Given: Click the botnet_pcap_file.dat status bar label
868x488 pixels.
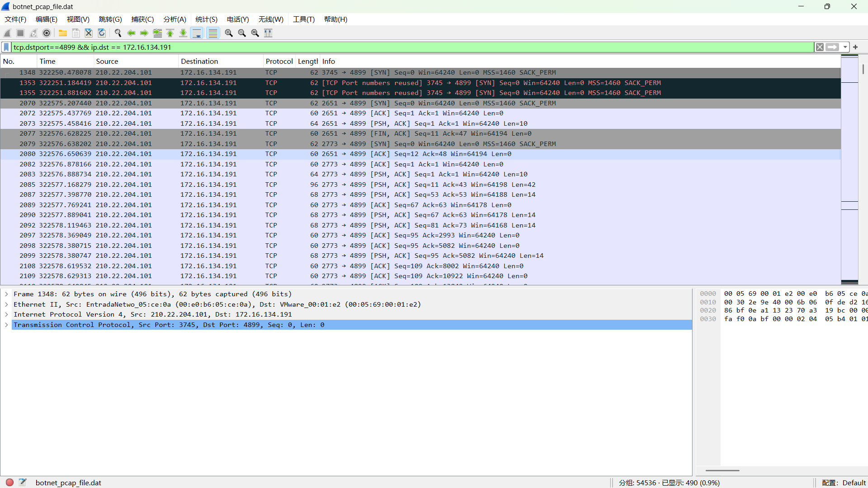Looking at the screenshot, I should click(x=68, y=483).
